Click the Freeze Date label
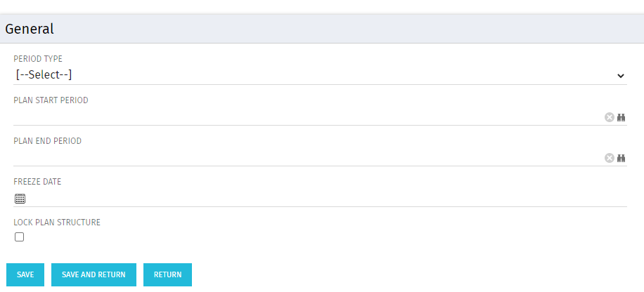Image resolution: width=644 pixels, height=292 pixels. (x=37, y=182)
